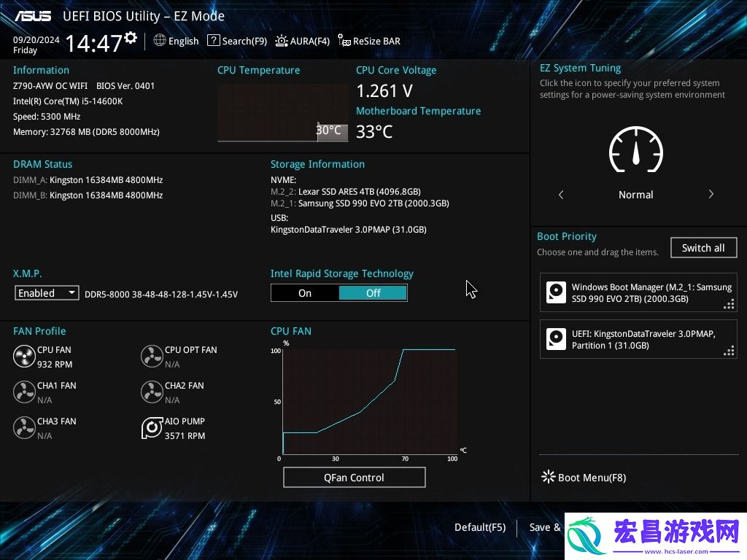Select UEFI KingstonDataTraveler boot entry
747x560 pixels.
(x=638, y=339)
